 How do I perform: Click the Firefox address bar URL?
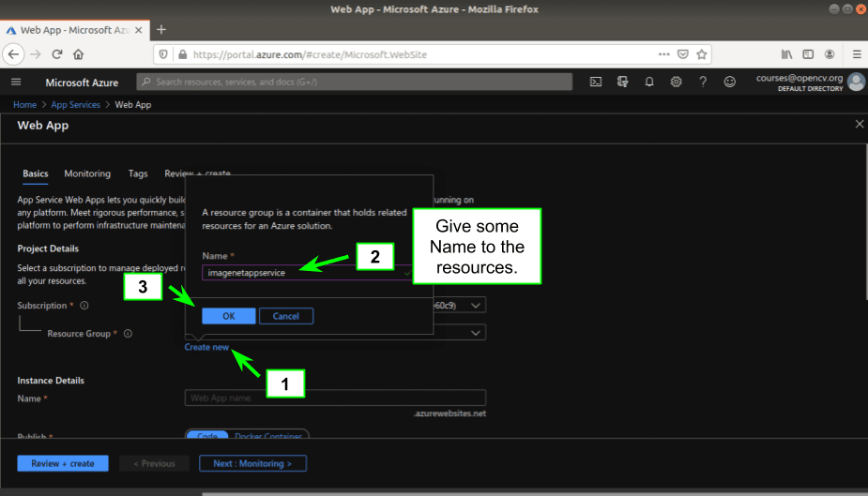[310, 54]
